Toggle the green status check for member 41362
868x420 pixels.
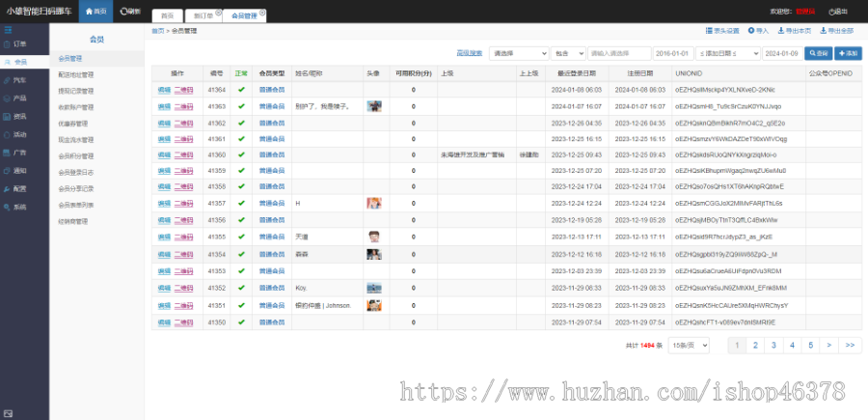[241, 123]
